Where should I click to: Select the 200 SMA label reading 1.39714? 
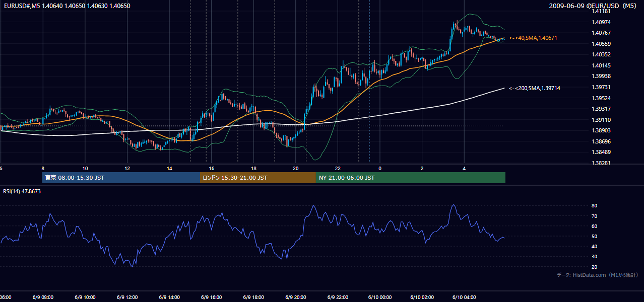coord(535,89)
